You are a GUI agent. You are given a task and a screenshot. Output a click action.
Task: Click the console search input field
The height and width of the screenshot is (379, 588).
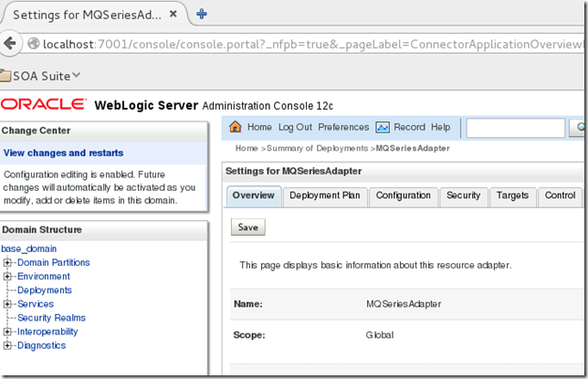click(x=515, y=129)
